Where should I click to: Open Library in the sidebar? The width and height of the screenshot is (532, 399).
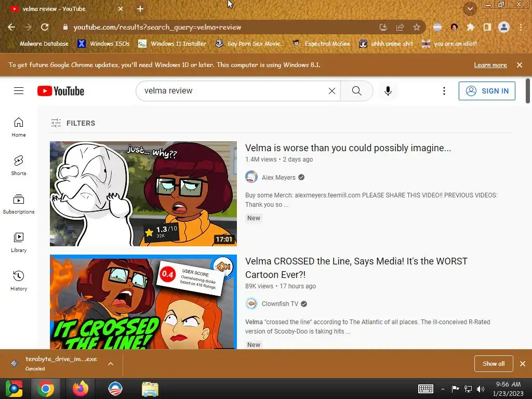point(19,243)
